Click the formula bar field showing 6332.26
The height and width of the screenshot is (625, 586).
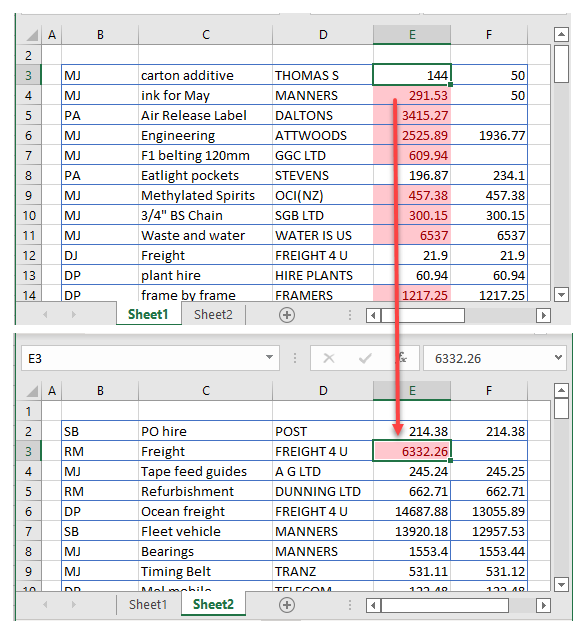488,358
